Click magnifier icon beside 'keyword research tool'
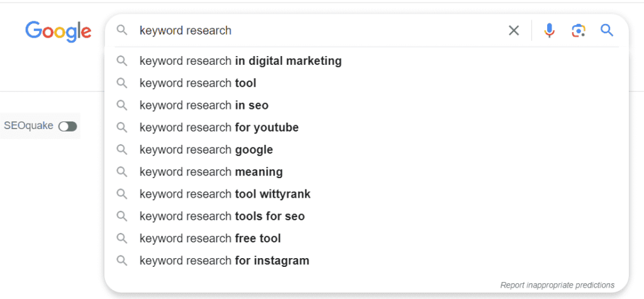This screenshot has width=644, height=299. click(x=121, y=83)
